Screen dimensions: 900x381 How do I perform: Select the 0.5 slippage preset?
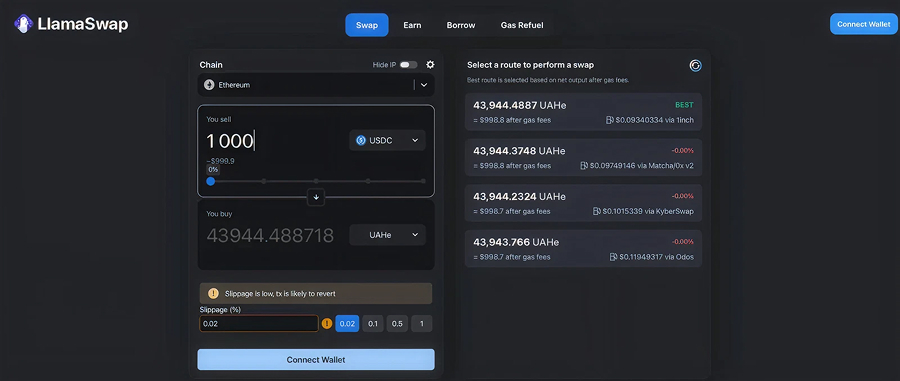click(x=397, y=324)
